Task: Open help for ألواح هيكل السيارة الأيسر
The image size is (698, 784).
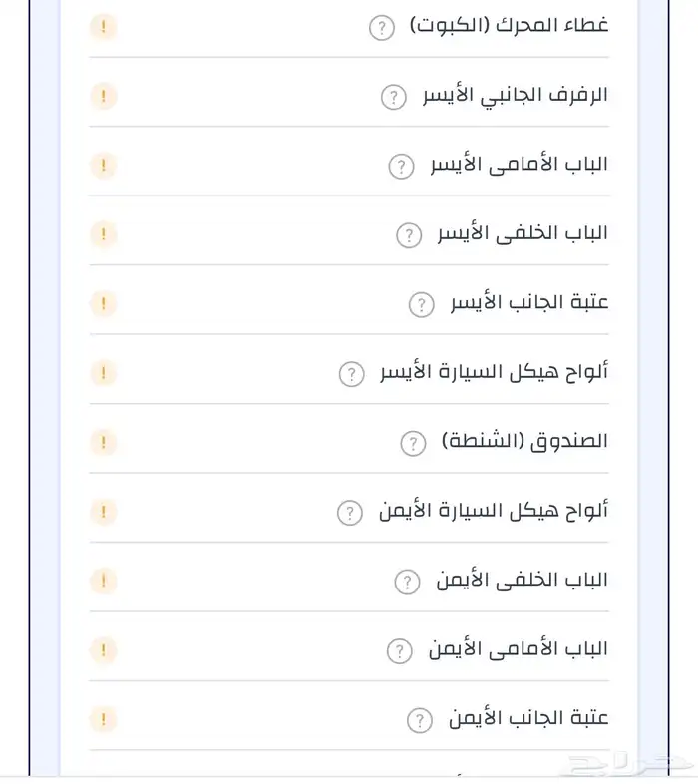Action: [351, 374]
